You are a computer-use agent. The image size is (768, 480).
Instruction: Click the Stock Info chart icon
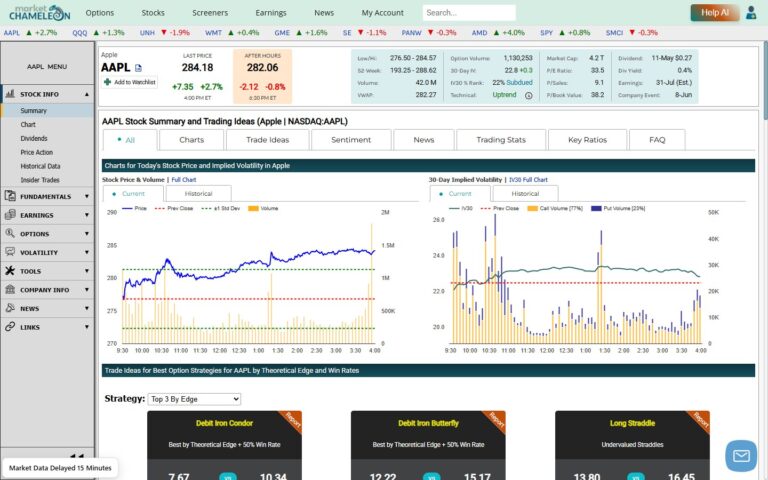[10, 94]
